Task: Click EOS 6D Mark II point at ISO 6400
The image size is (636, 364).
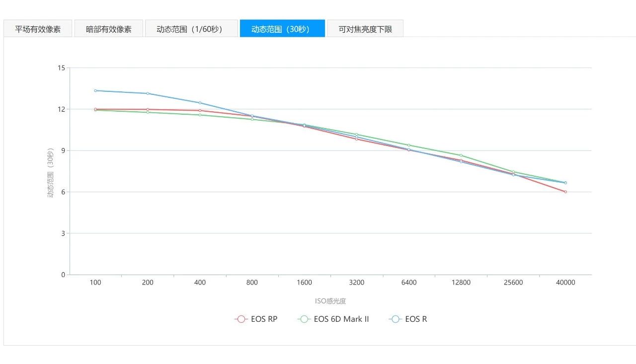Action: (x=409, y=145)
